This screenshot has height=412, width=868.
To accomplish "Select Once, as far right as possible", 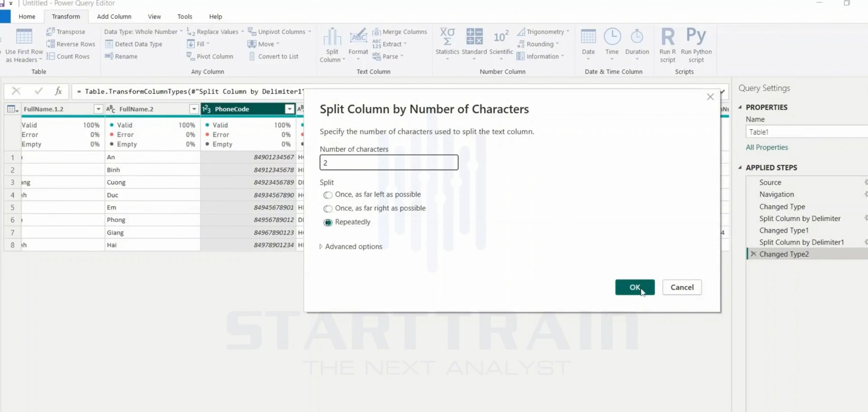I will click(328, 208).
